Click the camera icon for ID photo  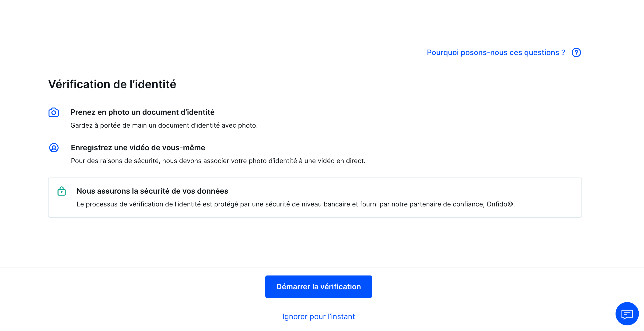(x=53, y=112)
